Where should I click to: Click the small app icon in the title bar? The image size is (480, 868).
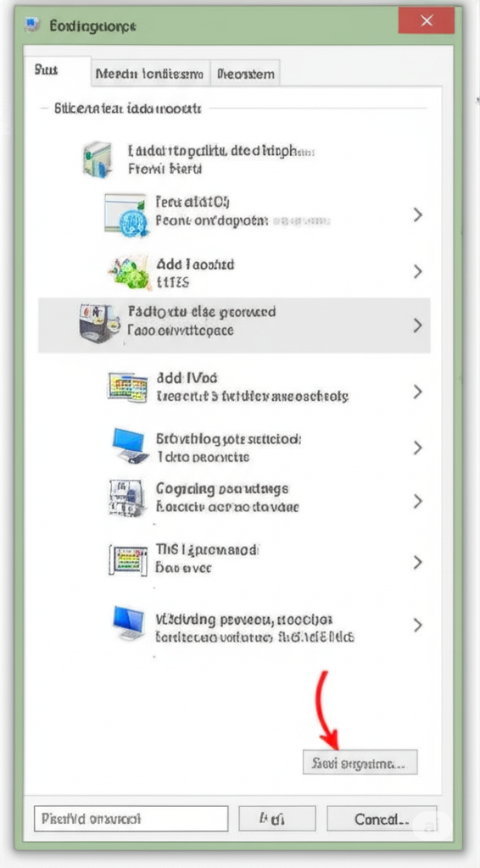click(32, 25)
